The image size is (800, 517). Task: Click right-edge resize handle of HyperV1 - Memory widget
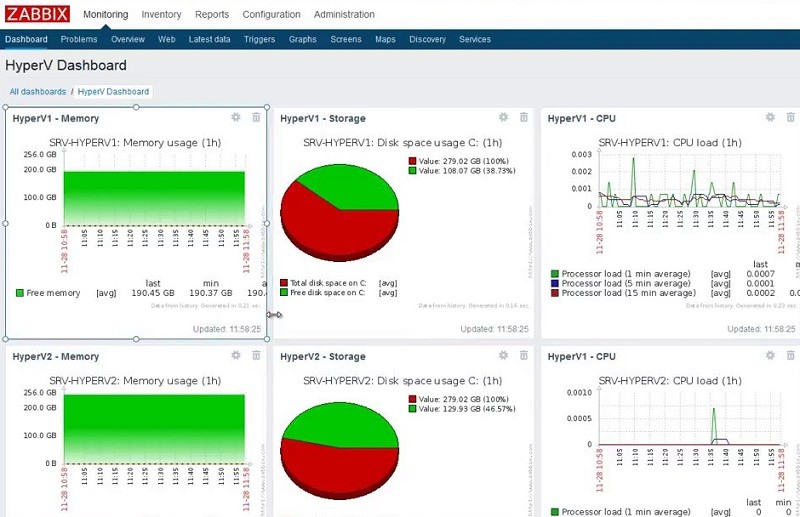[x=267, y=223]
